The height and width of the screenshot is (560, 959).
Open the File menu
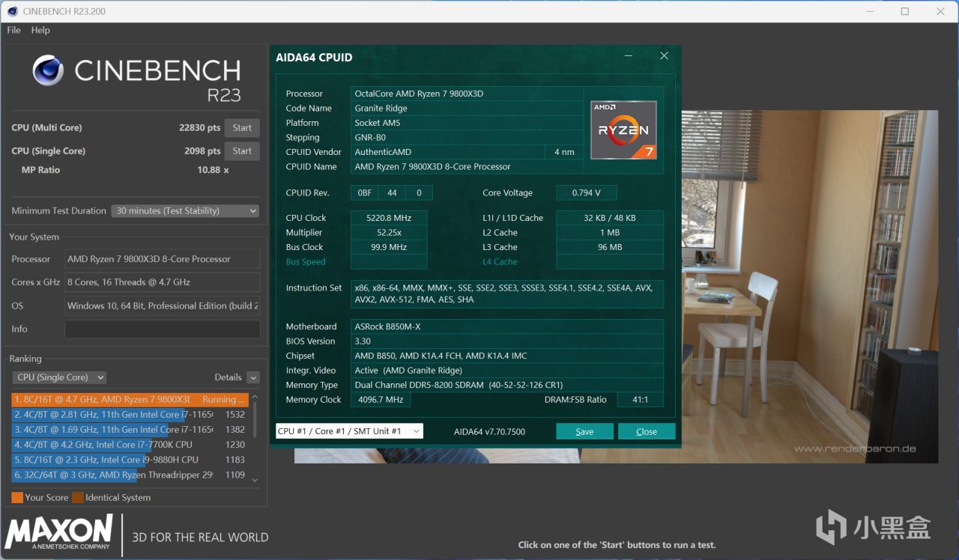[x=13, y=30]
